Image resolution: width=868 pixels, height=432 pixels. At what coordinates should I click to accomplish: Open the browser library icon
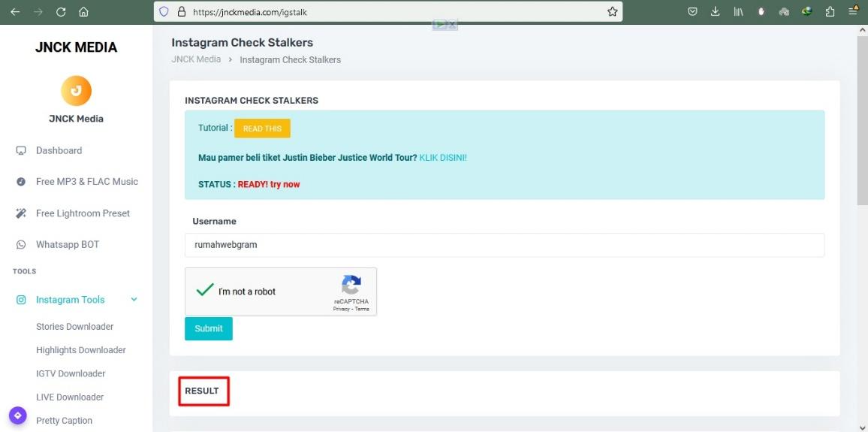tap(738, 11)
